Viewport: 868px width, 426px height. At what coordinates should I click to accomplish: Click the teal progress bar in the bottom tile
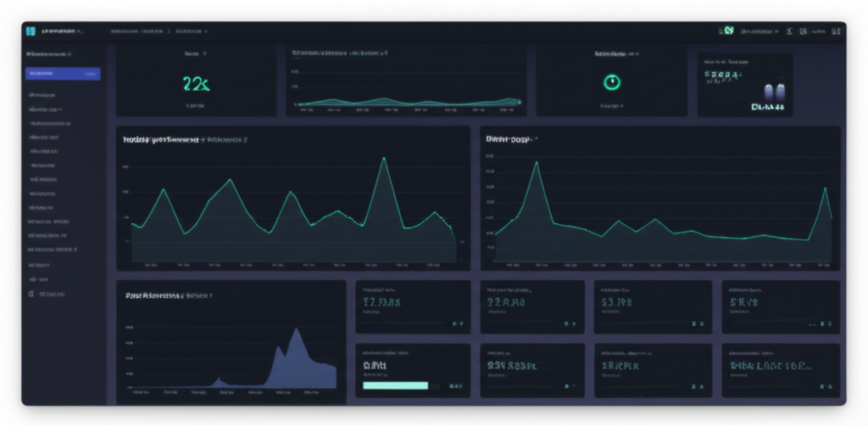coord(395,385)
